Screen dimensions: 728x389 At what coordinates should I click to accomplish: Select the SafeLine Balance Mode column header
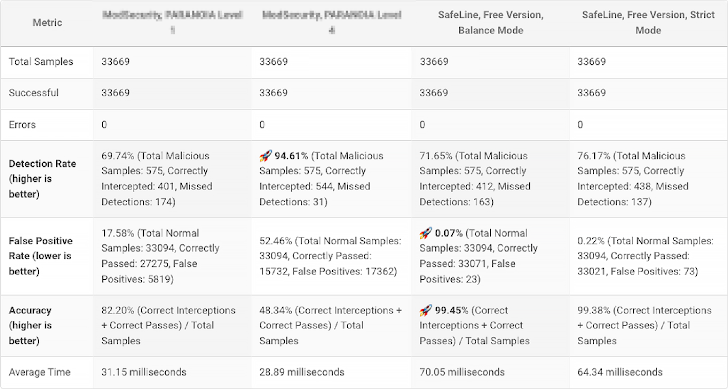click(x=490, y=22)
